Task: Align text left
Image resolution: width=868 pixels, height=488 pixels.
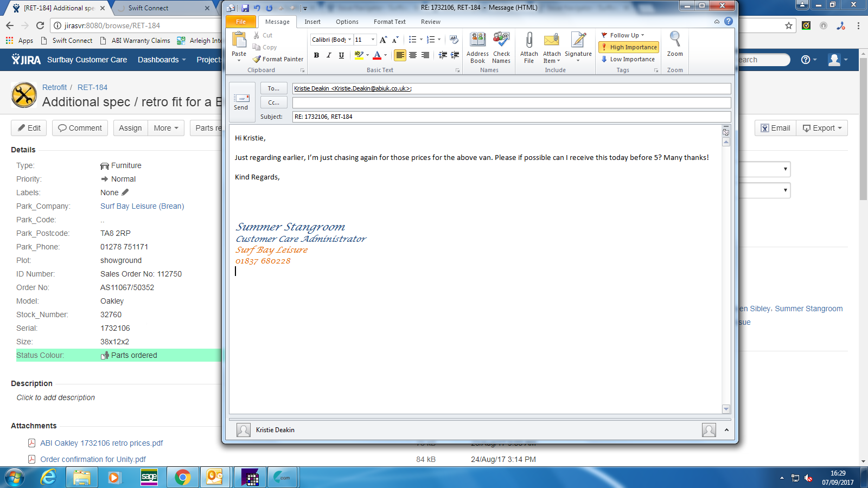Action: [400, 55]
